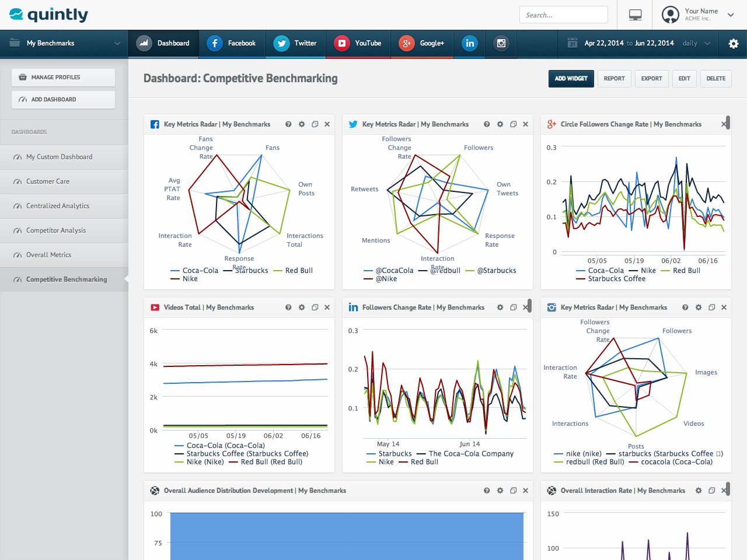The image size is (747, 560).
Task: Open the Overall Metrics dashboard
Action: click(x=64, y=255)
